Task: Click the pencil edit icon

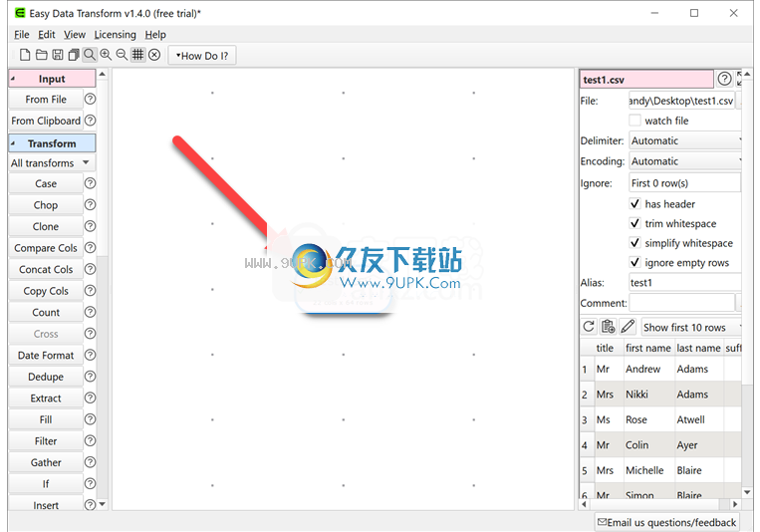Action: [628, 327]
